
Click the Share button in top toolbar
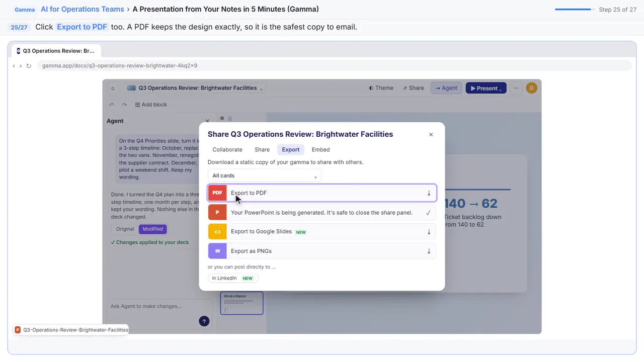click(414, 88)
